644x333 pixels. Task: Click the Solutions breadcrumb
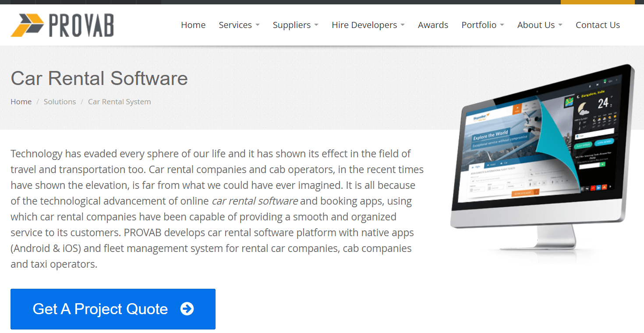coord(60,102)
